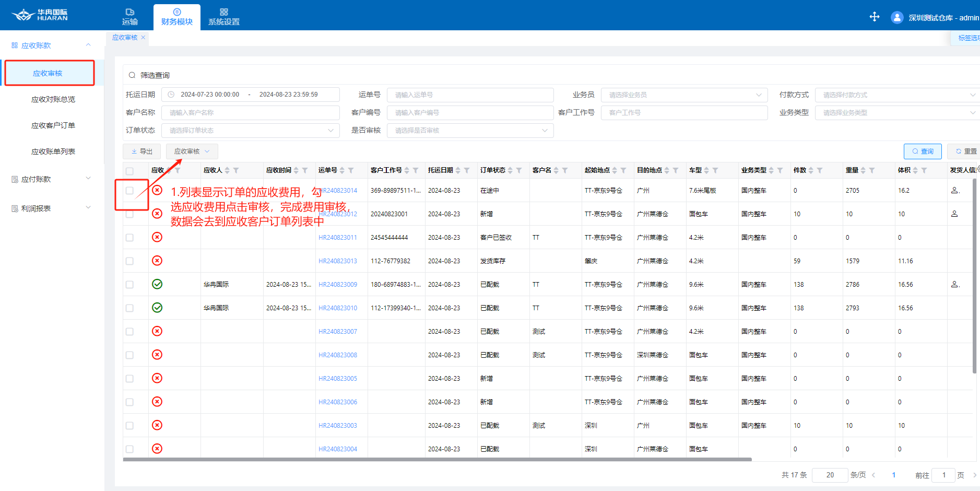Click green approved status icon for HR240823009
The width and height of the screenshot is (980, 491).
click(x=157, y=284)
